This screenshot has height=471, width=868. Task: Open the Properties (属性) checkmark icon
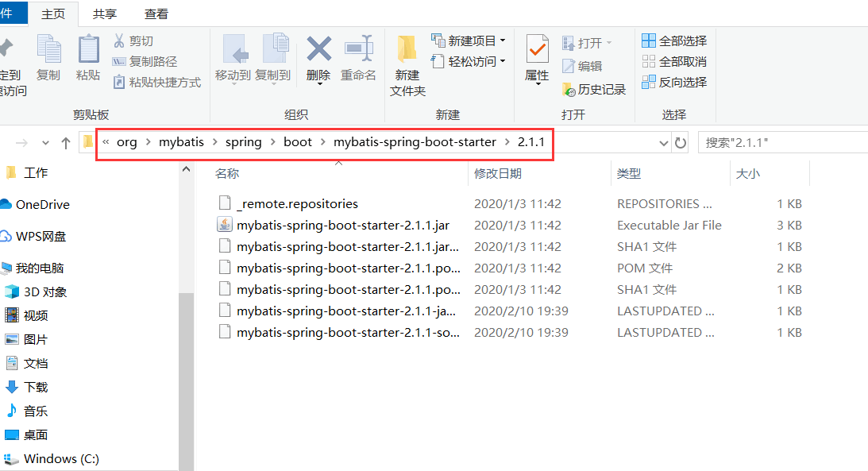coord(537,48)
